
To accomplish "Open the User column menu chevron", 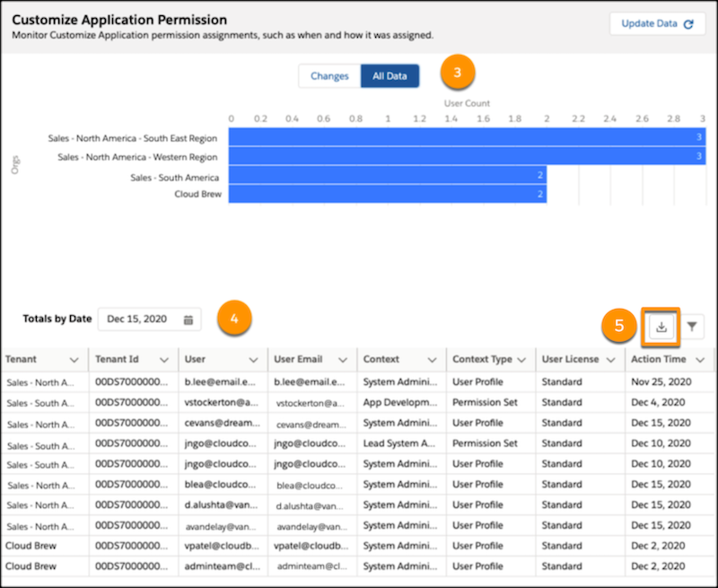I will (253, 360).
